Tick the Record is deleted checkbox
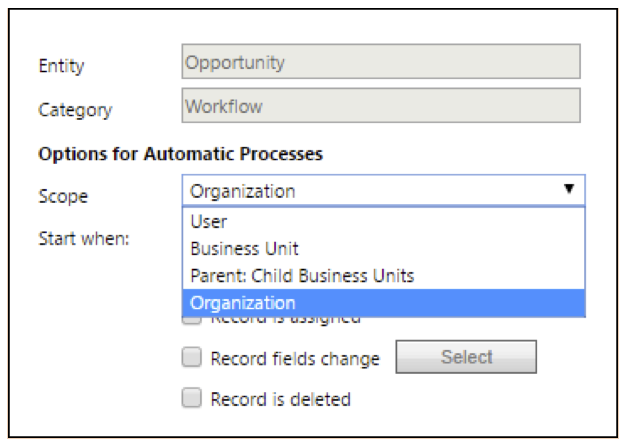The image size is (625, 446). pyautogui.click(x=192, y=398)
